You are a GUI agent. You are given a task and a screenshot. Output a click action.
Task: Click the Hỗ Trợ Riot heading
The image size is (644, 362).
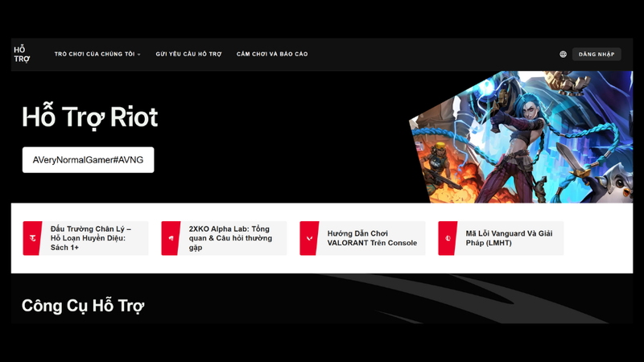[x=90, y=117]
